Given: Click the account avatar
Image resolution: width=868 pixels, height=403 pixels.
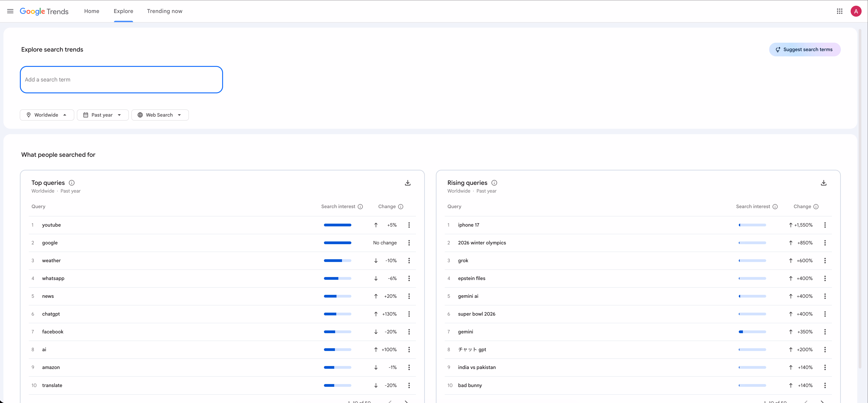Looking at the screenshot, I should [856, 11].
